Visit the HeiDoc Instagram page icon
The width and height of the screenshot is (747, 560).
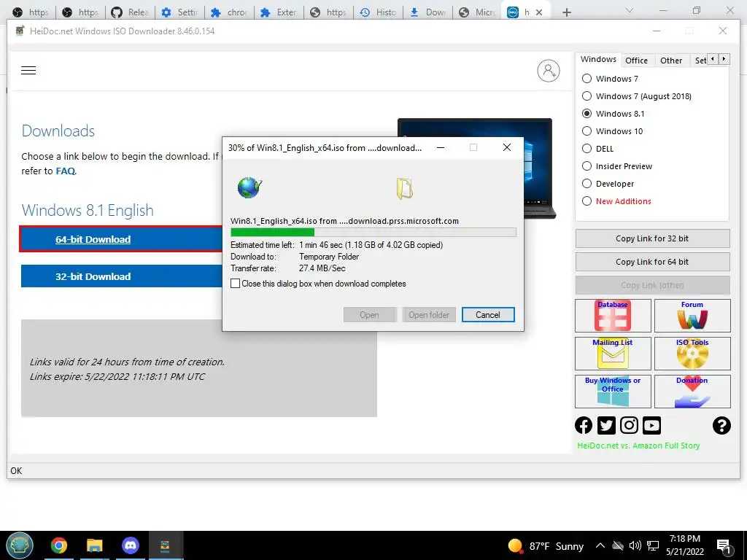tap(629, 425)
